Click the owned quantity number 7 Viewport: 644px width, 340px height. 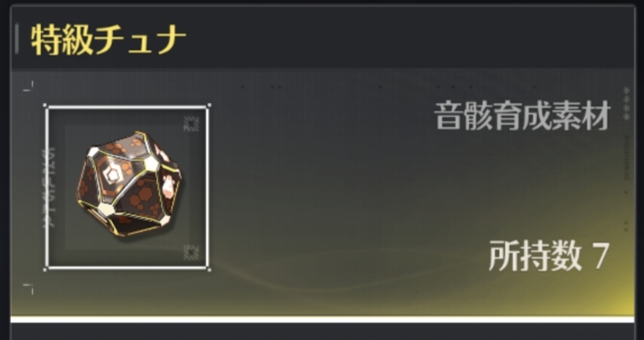point(600,256)
